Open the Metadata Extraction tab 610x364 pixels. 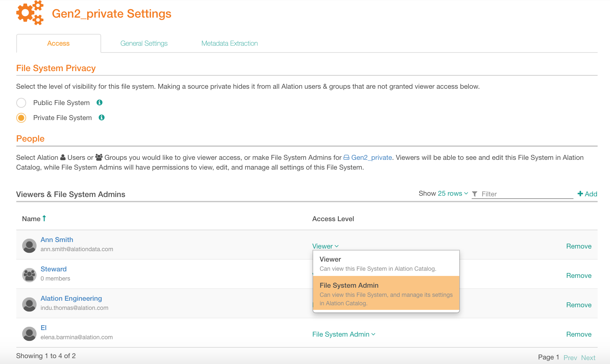(x=230, y=43)
